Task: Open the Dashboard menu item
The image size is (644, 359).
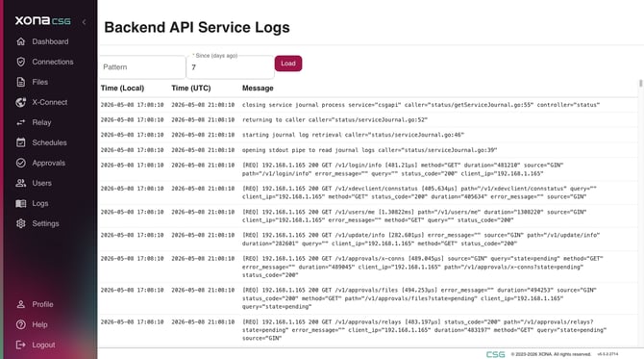Action: [x=50, y=41]
